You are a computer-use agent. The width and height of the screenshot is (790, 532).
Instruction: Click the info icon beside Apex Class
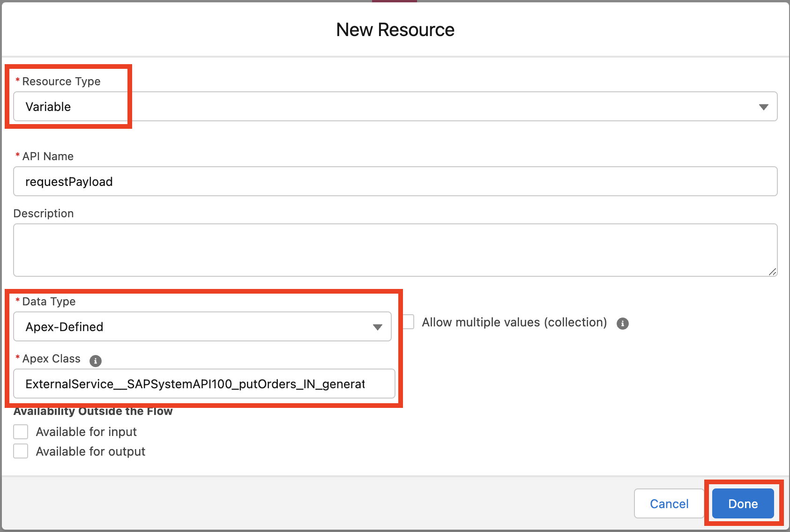pos(96,361)
